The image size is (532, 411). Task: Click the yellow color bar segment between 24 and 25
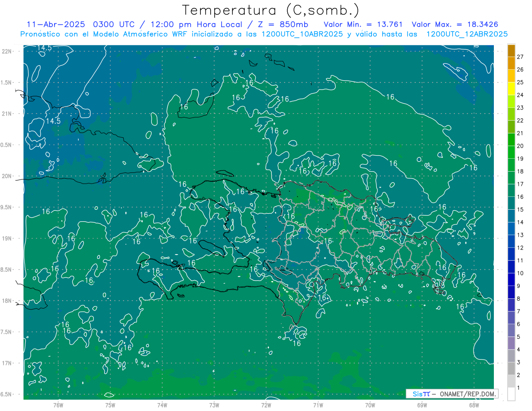point(511,89)
